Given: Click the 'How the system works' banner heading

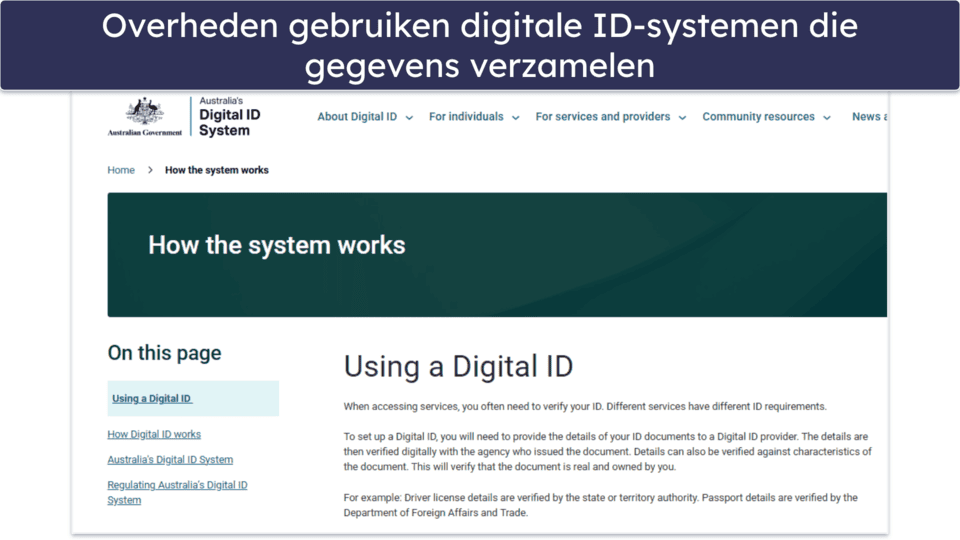Looking at the screenshot, I should [277, 245].
